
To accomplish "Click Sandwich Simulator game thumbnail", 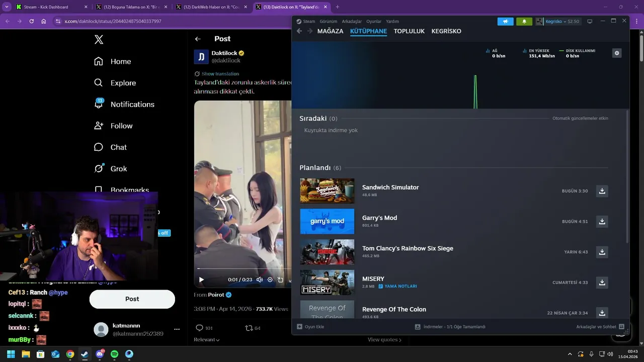I will pyautogui.click(x=327, y=191).
